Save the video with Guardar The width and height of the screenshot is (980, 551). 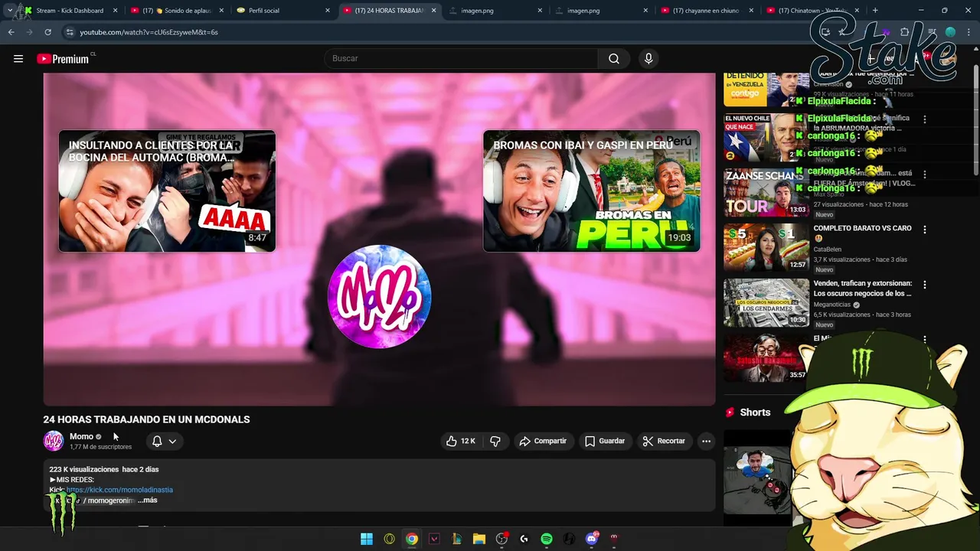[x=605, y=441]
